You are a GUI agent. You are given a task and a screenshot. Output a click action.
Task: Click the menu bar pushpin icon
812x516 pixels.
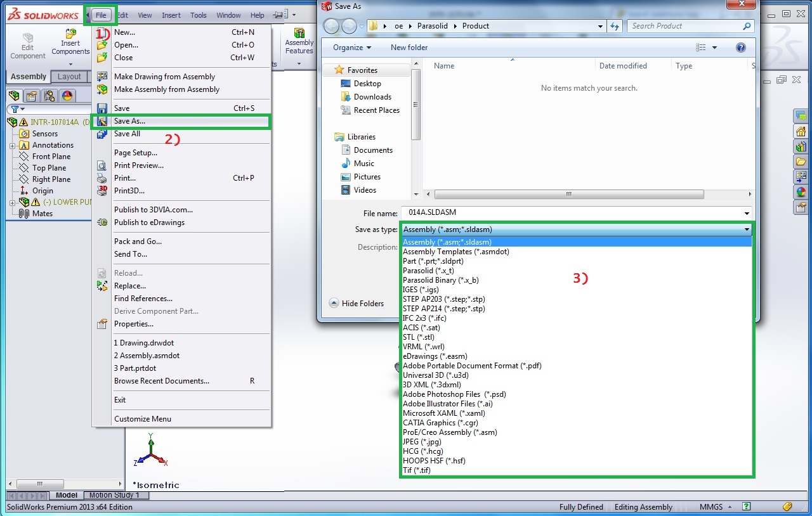point(279,15)
